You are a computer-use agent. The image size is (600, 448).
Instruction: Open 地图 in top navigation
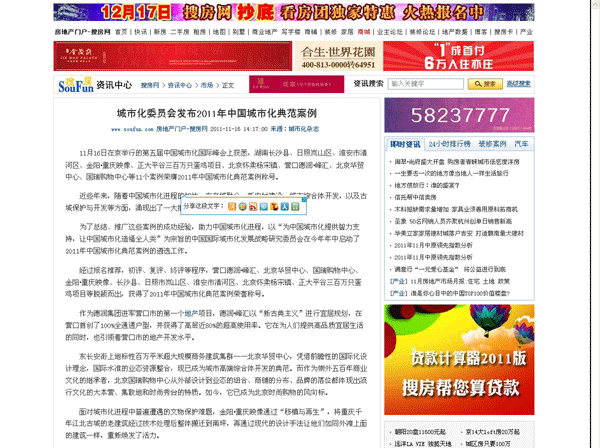click(x=219, y=32)
